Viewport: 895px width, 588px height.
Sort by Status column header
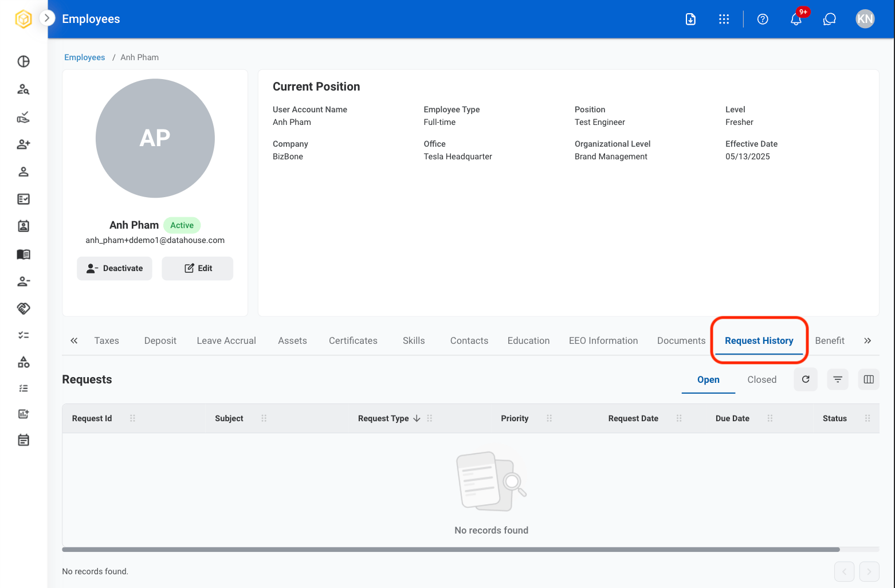coord(835,418)
